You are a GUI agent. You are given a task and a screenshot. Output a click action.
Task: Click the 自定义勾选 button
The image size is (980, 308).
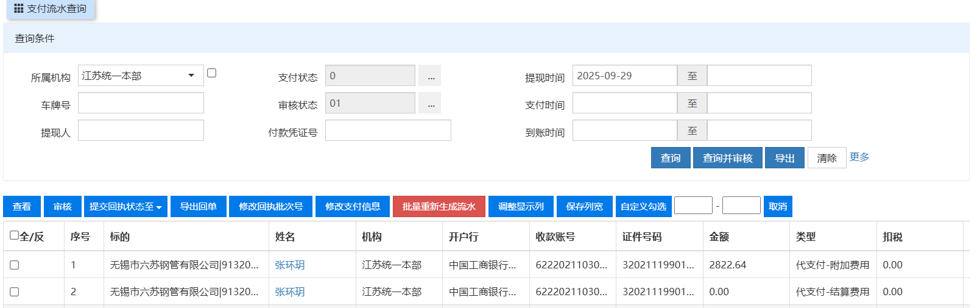(644, 207)
